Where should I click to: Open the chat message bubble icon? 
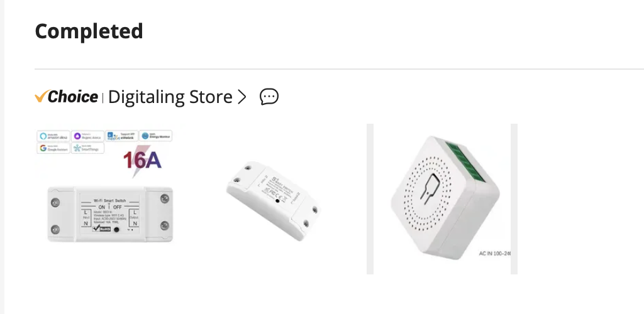tap(269, 97)
